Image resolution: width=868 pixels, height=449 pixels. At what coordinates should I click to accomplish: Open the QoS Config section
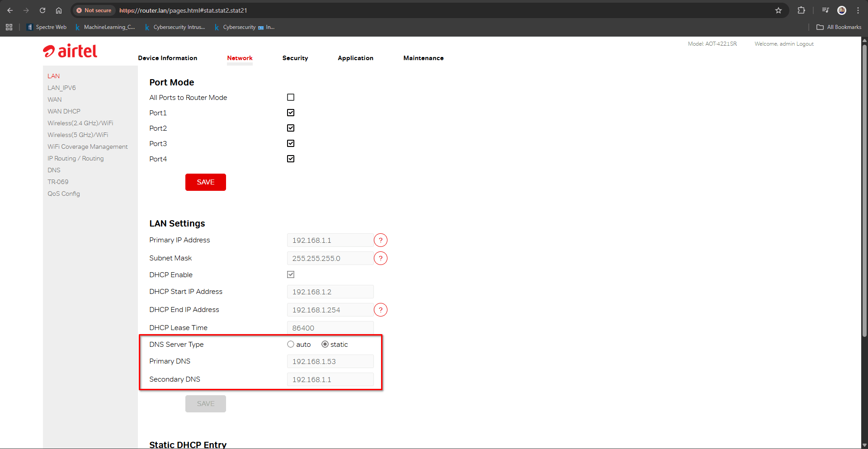[64, 193]
